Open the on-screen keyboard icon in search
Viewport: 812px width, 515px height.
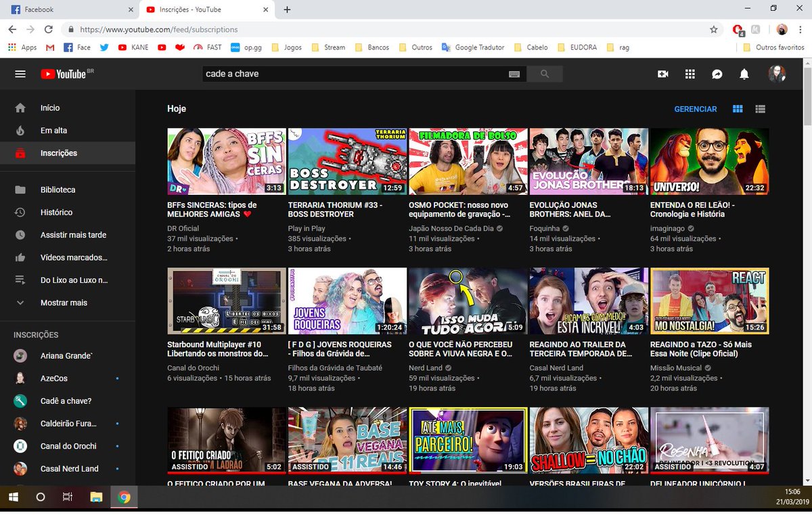514,74
